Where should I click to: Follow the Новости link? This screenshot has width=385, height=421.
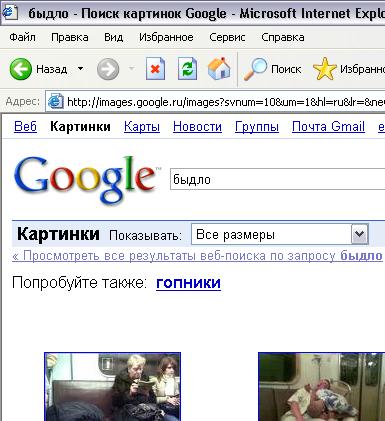tap(197, 127)
